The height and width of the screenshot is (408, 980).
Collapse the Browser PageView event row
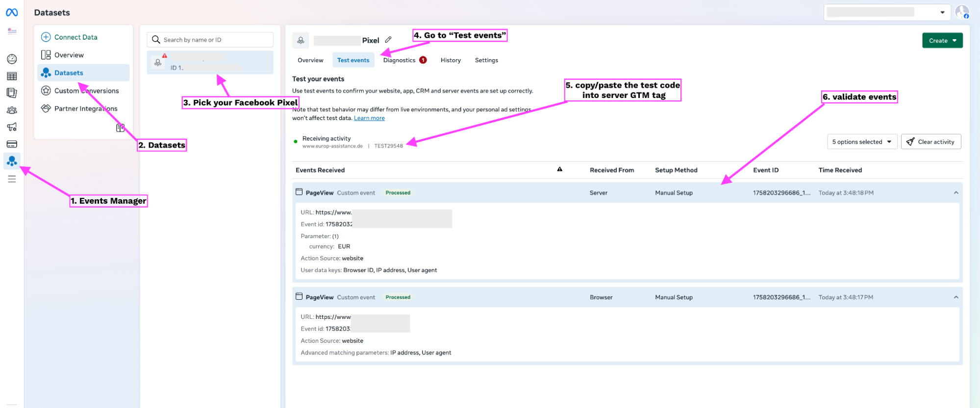point(955,297)
